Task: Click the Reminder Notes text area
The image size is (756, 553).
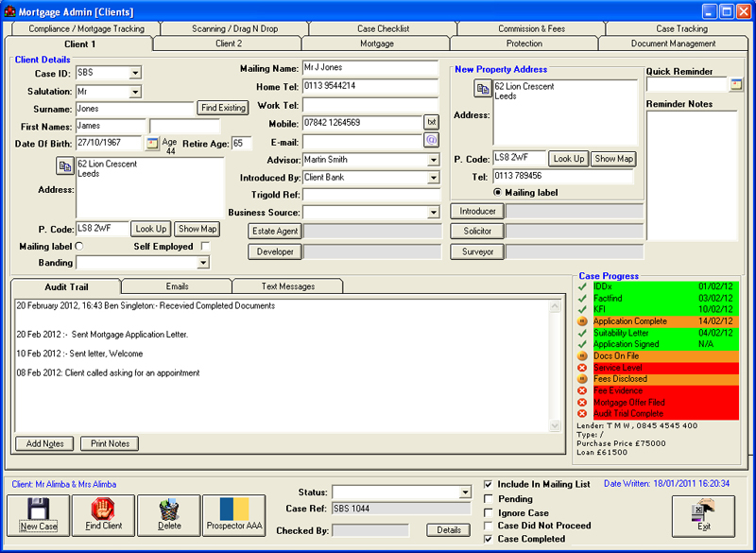Action: tap(692, 176)
